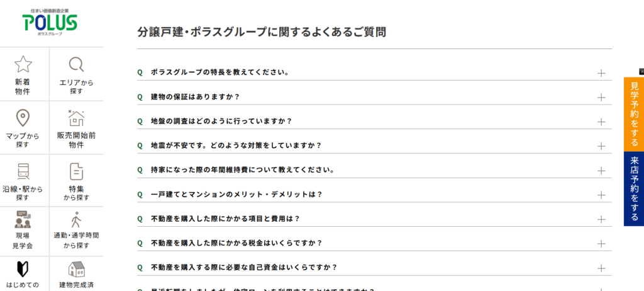
Task: Open the 一戸建てとマンションのメリット・デメリット question
Action: [236, 195]
